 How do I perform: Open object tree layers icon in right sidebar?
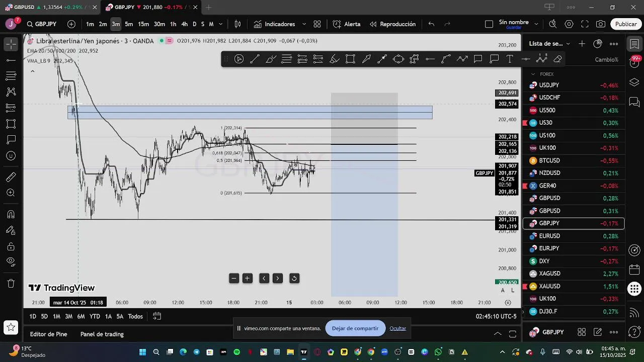click(634, 82)
